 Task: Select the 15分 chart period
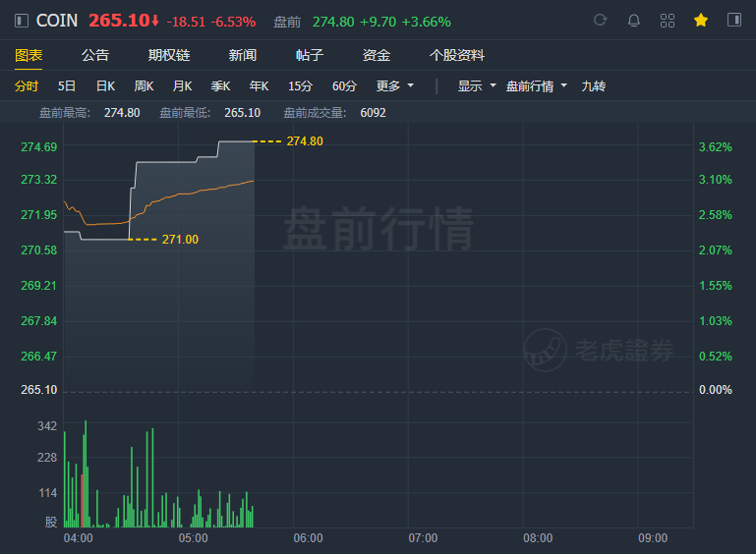(x=300, y=86)
